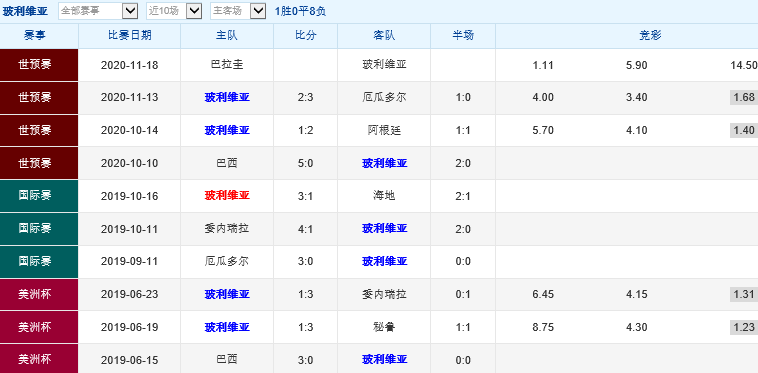Open the 全部赛事 competition dropdown
The width and height of the screenshot is (758, 373).
(x=98, y=11)
